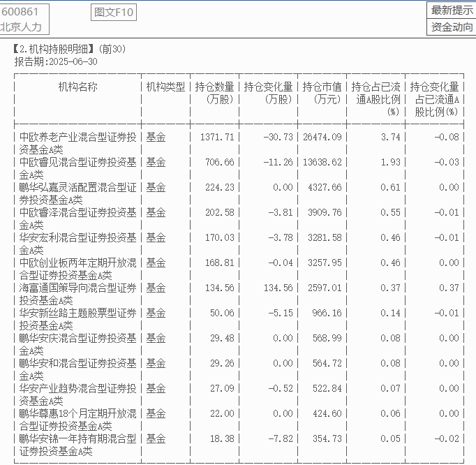The width and height of the screenshot is (476, 465).
Task: Click column header 持仓市值(万元)
Action: click(322, 93)
